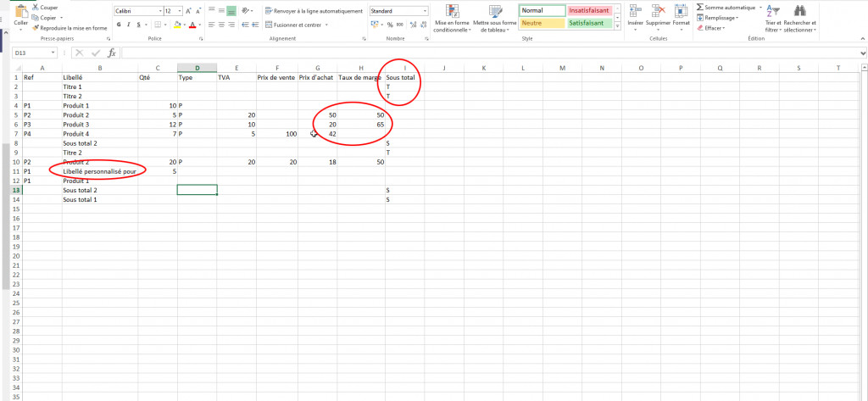This screenshot has width=868, height=401.
Task: Click cell "Taux de marge" header
Action: [361, 77]
